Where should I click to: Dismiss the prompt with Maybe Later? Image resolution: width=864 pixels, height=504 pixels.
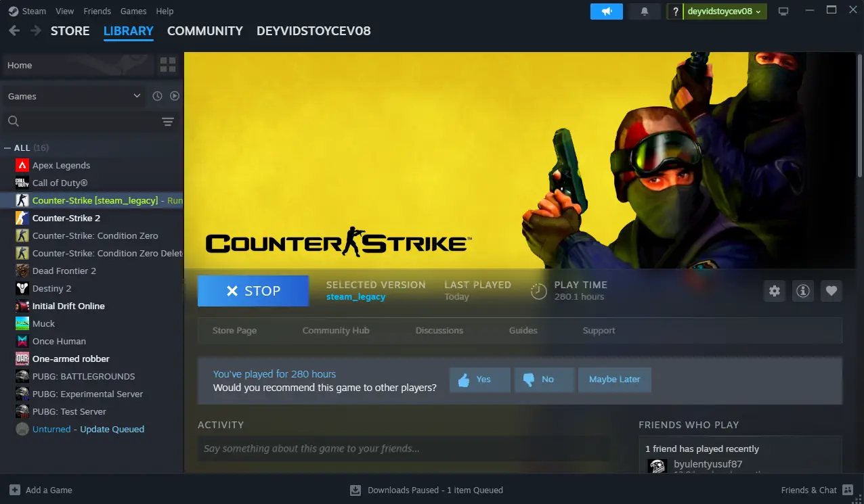[614, 380]
